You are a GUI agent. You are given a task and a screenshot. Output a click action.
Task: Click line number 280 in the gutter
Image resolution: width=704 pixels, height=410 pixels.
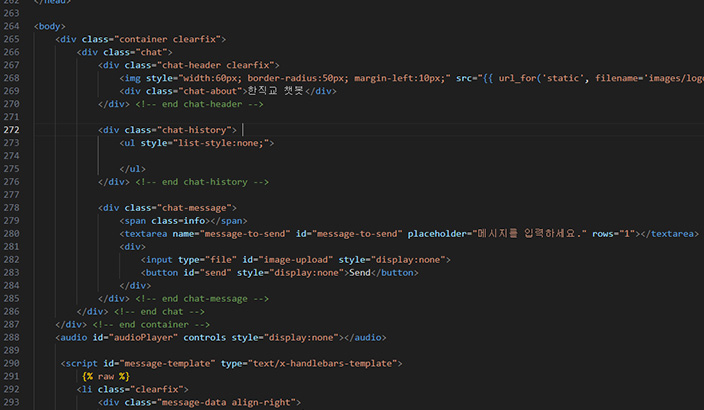click(11, 234)
